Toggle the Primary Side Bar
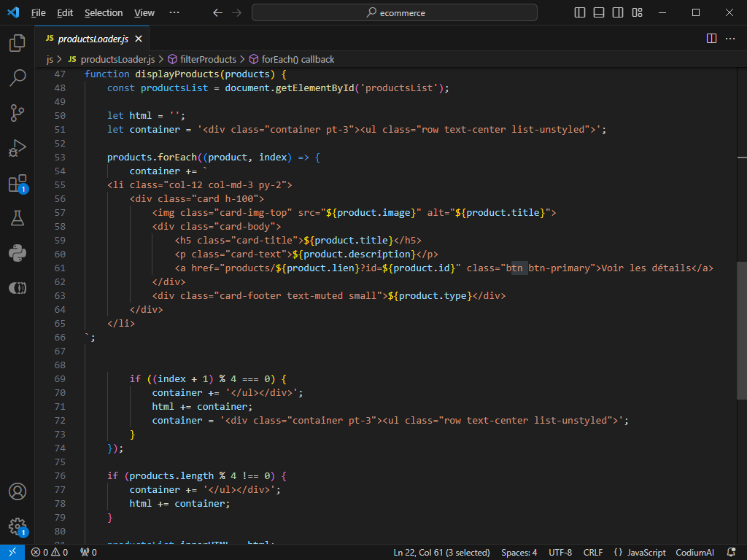Viewport: 747px width, 560px height. (x=579, y=12)
